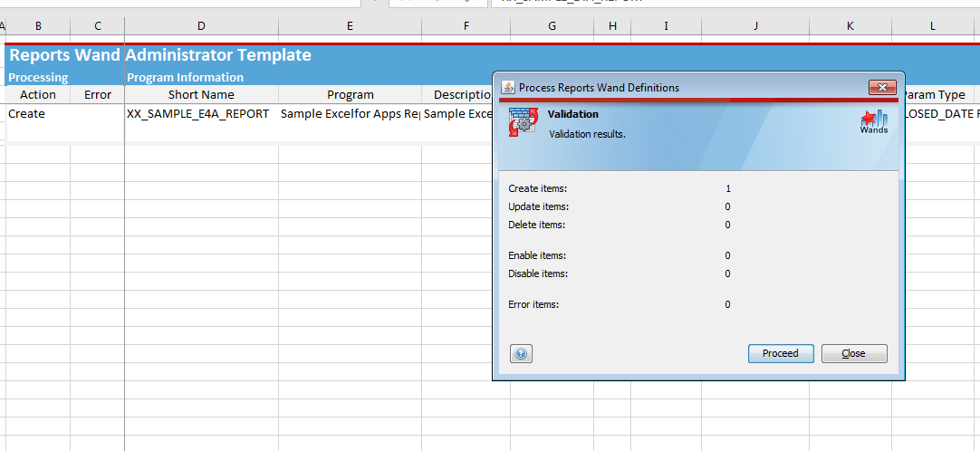This screenshot has height=451, width=980.
Task: Click the 'Action' header cell
Action: tap(38, 95)
